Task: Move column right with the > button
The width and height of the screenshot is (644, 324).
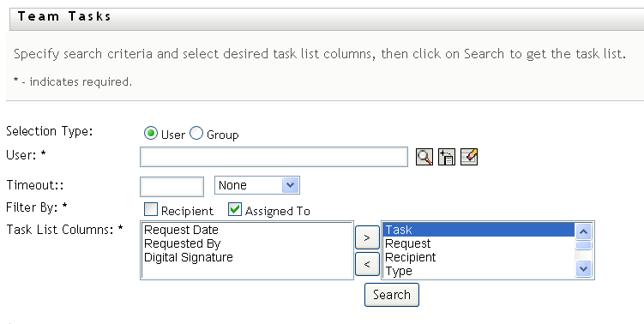Action: 367,237
